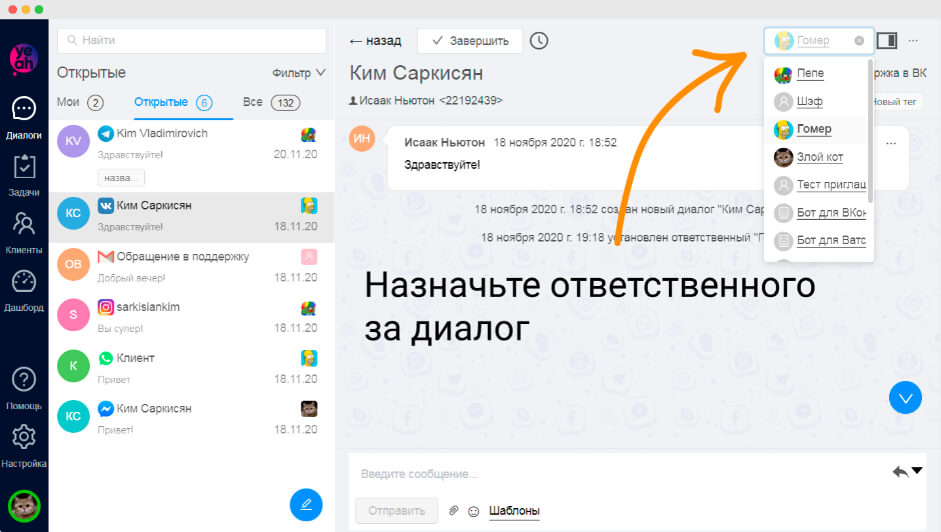The width and height of the screenshot is (941, 532).
Task: Click the назва... tag on Kim Vladimirovich
Action: [x=121, y=178]
